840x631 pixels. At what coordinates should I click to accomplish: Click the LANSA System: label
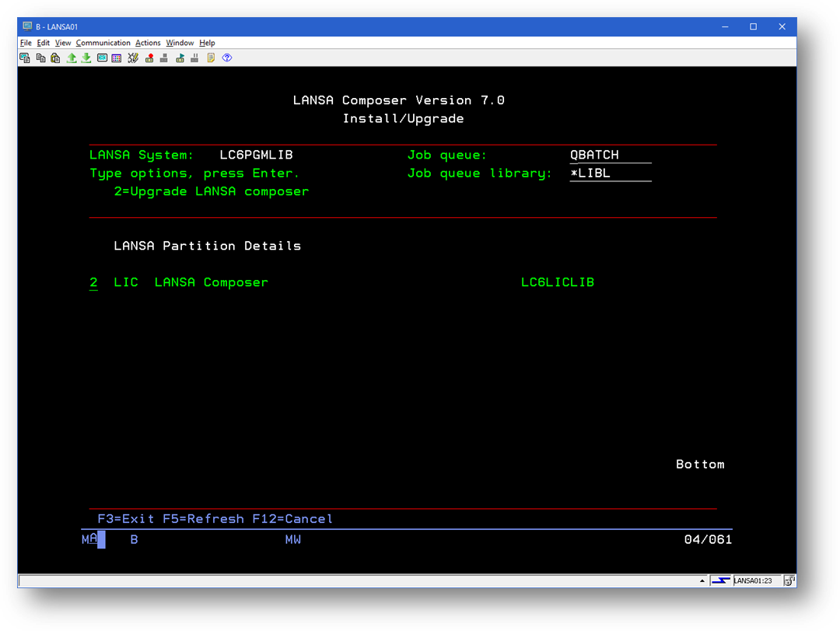[142, 155]
